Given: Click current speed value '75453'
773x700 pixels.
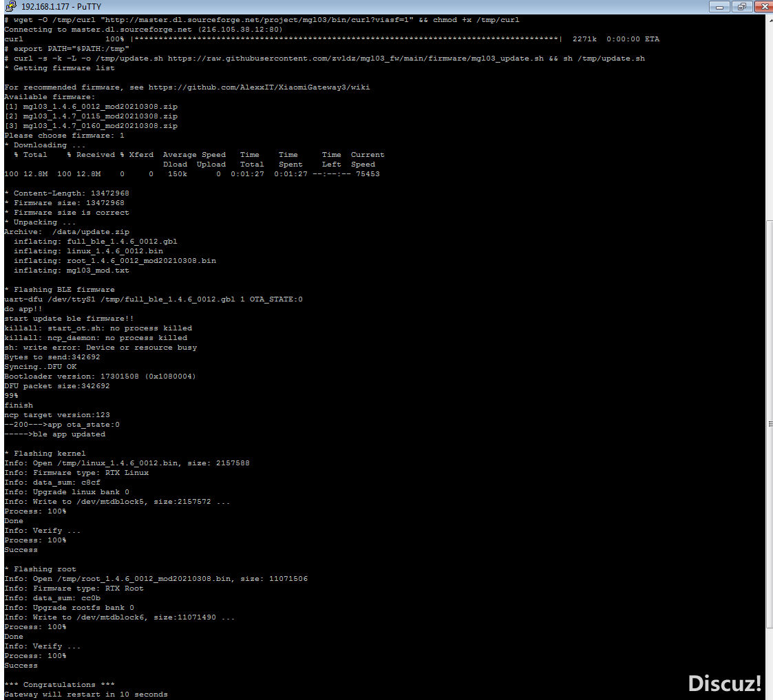Looking at the screenshot, I should (368, 174).
